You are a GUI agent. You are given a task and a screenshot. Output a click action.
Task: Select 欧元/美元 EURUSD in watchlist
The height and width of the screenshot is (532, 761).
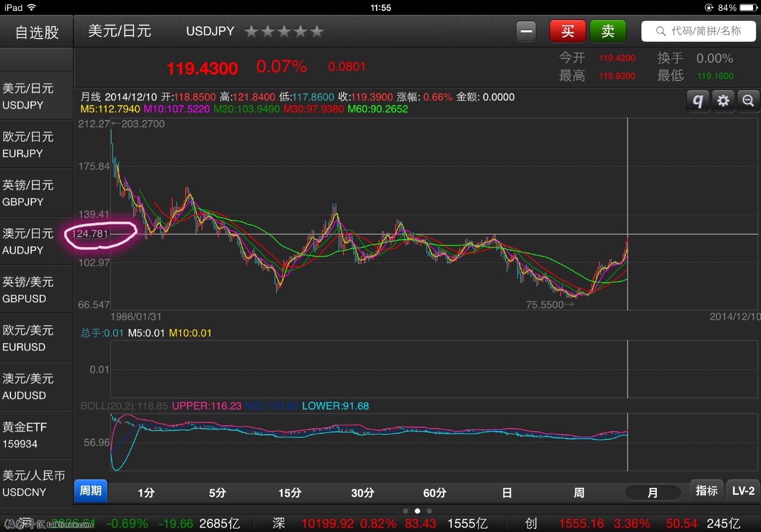point(37,338)
